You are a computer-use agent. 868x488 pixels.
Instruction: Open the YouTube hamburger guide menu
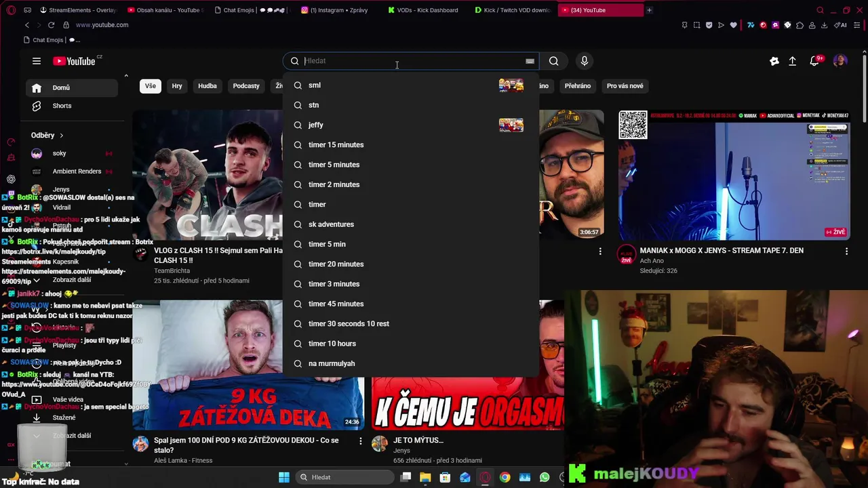[37, 61]
